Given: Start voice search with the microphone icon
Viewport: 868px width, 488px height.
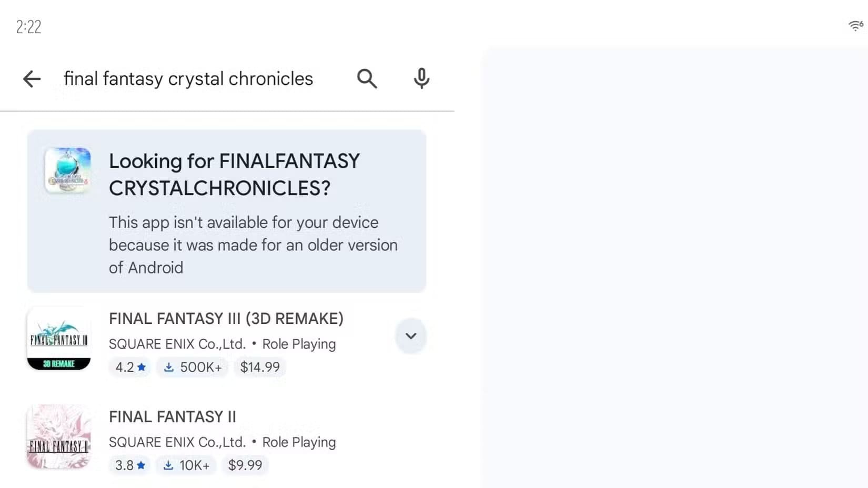Looking at the screenshot, I should click(421, 78).
